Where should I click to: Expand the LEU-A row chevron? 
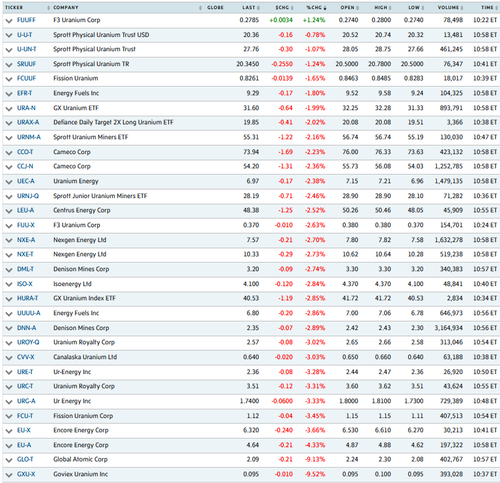point(9,211)
